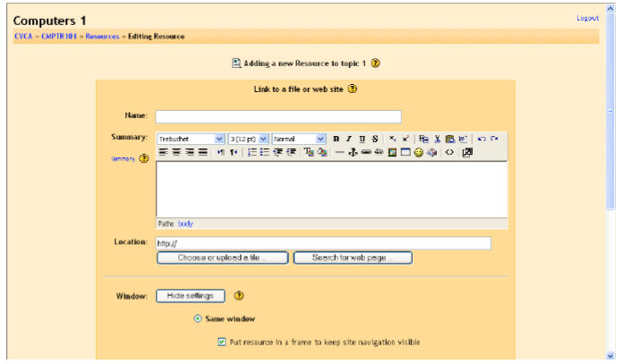Insert a smiley emoticon
623x364 pixels.
(418, 153)
